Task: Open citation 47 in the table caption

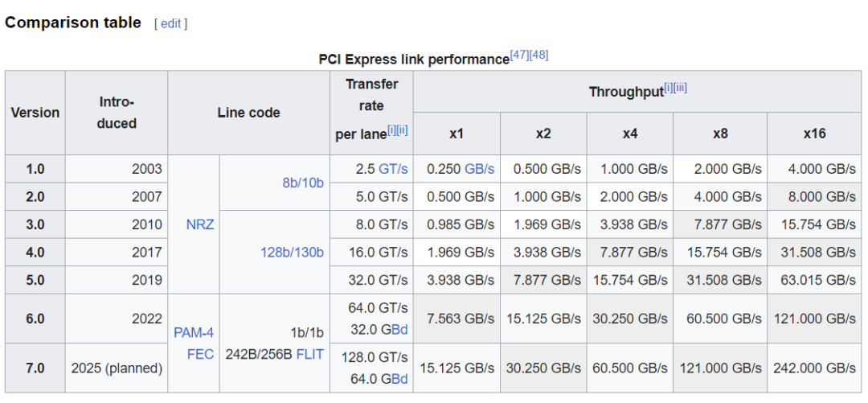Action: [x=519, y=56]
